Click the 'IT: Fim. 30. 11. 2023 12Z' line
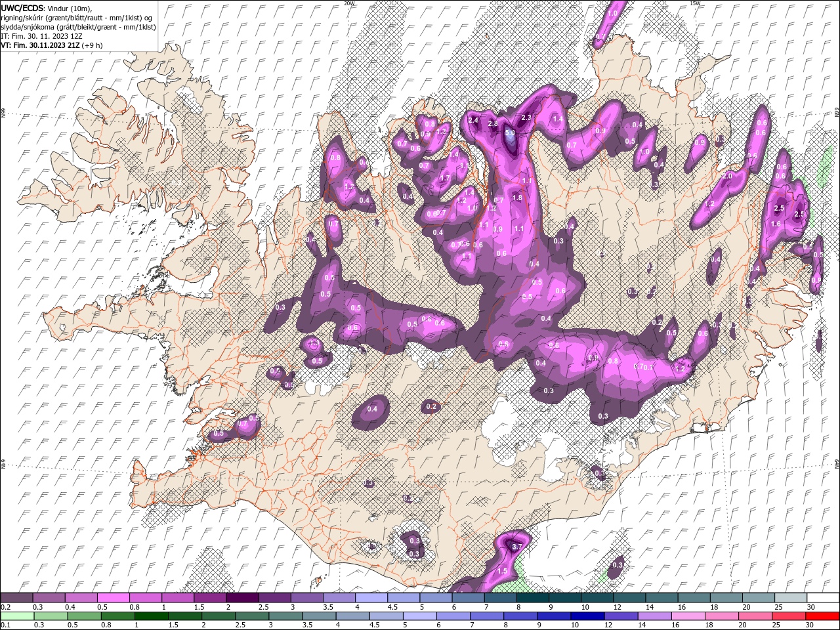The height and width of the screenshot is (630, 840). click(41, 36)
